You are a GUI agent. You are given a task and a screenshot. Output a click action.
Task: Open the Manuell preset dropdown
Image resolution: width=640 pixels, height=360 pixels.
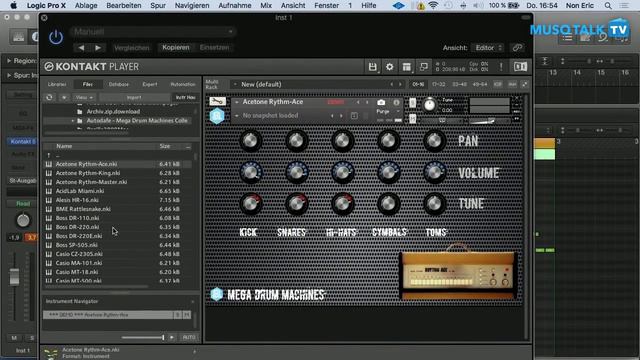coord(153,32)
